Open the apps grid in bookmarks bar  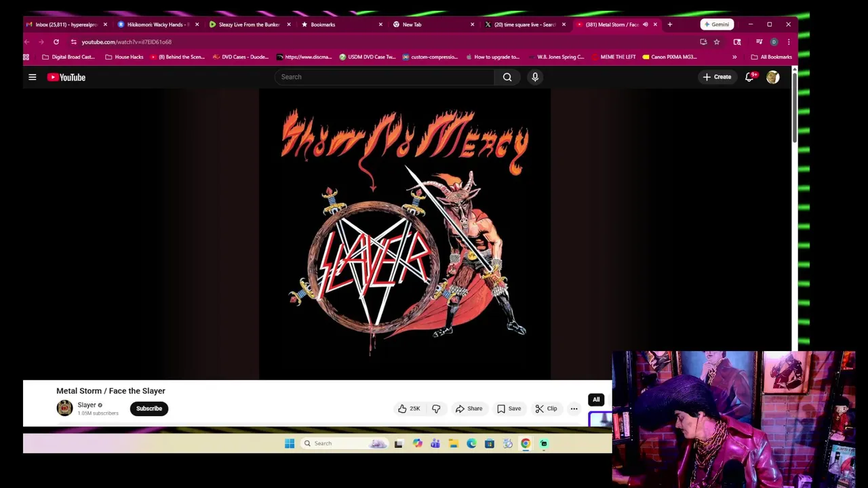pyautogui.click(x=26, y=57)
